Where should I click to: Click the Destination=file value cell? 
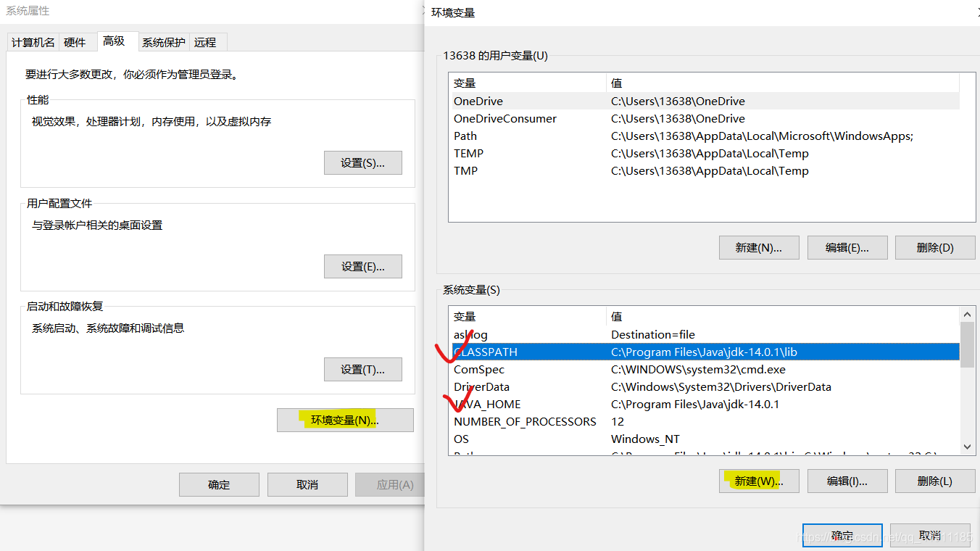click(x=653, y=334)
